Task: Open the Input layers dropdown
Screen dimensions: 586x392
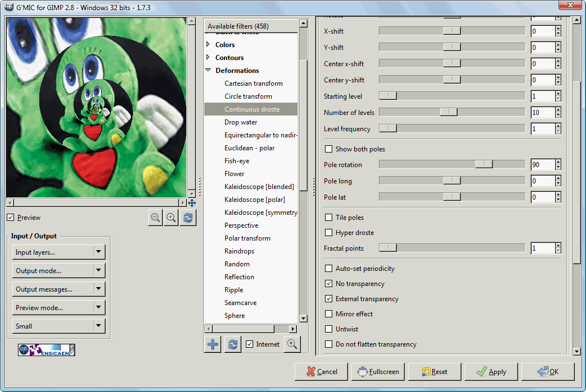Action: (59, 252)
